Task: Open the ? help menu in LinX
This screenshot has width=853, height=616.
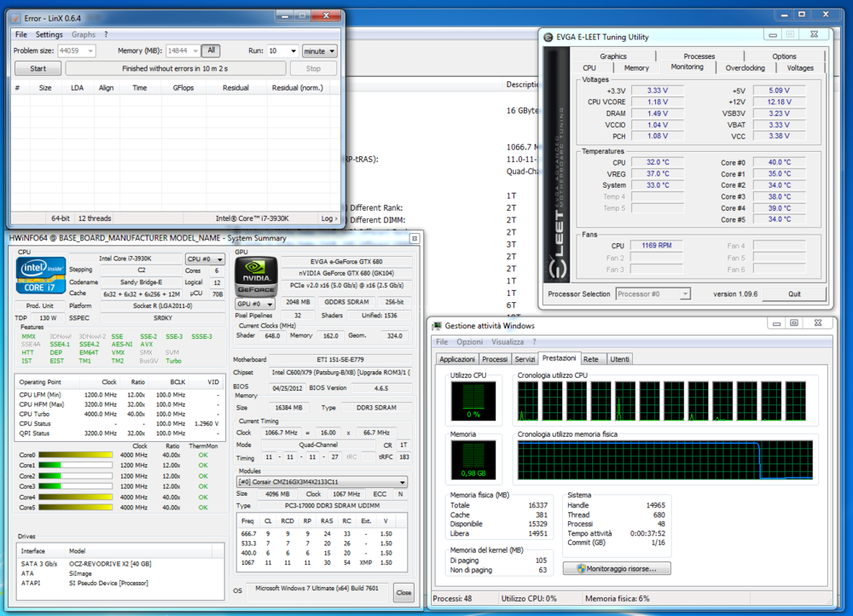Action: click(106, 34)
